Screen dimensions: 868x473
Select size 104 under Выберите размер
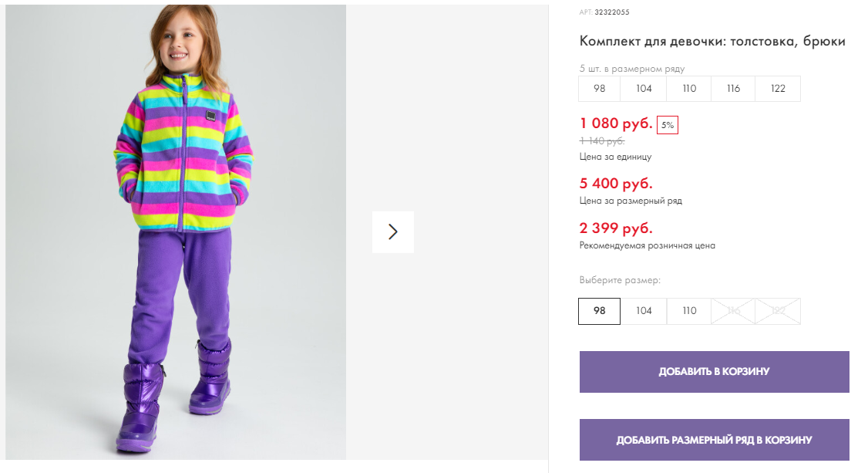(644, 311)
